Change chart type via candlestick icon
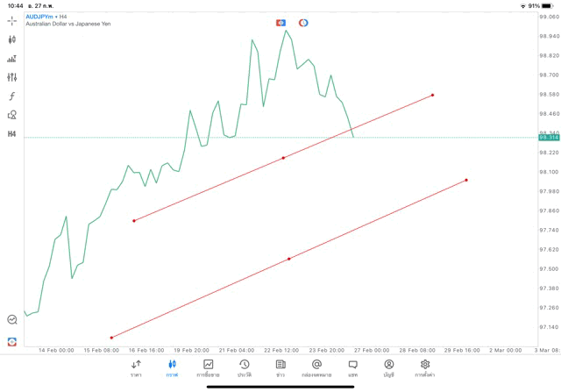The width and height of the screenshot is (561, 392). 12,39
